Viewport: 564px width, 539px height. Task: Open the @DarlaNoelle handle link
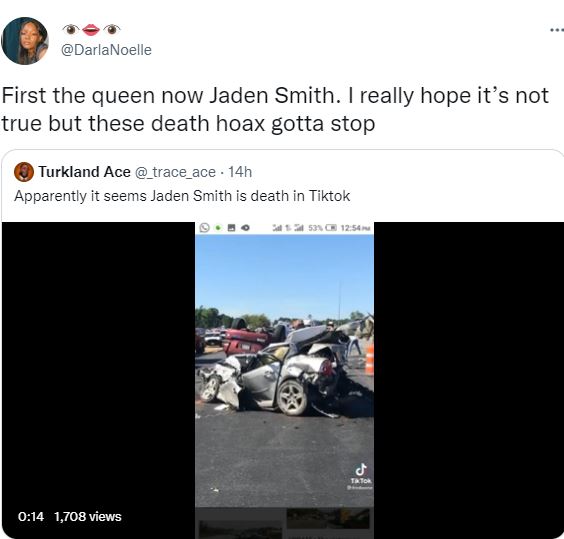(x=106, y=50)
